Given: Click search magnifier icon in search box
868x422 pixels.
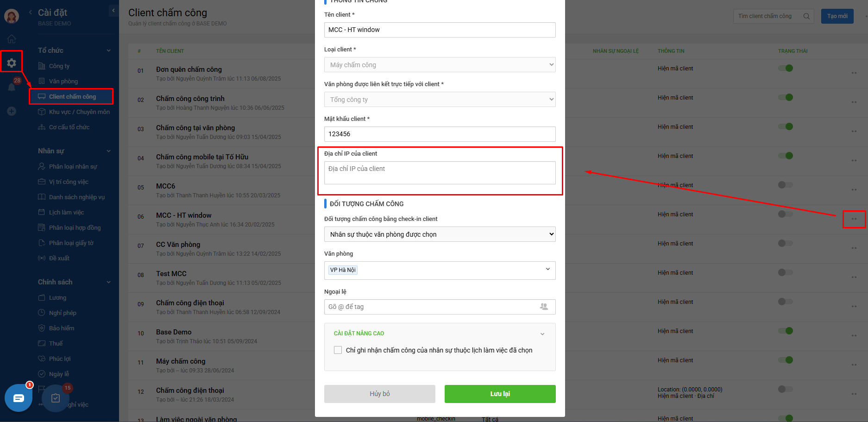Looking at the screenshot, I should click(x=806, y=16).
